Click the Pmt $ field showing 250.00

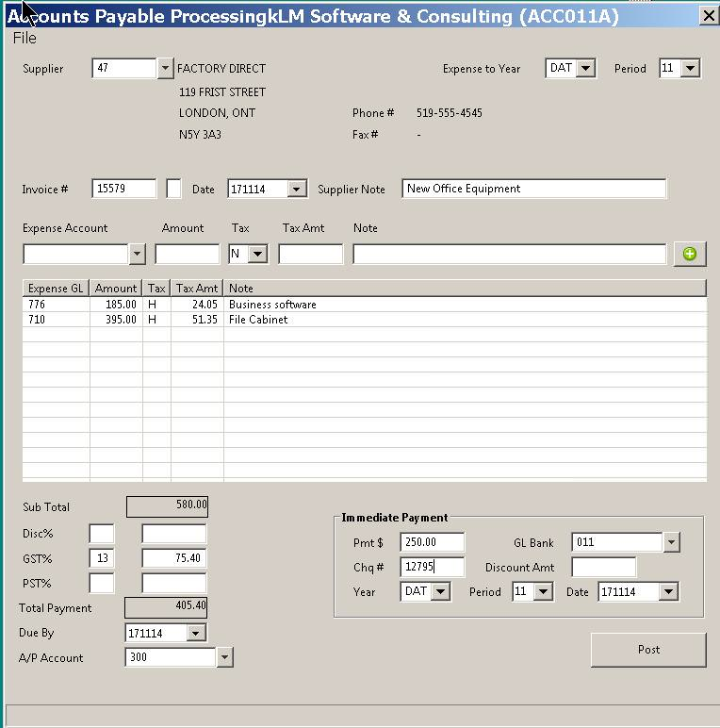[432, 542]
